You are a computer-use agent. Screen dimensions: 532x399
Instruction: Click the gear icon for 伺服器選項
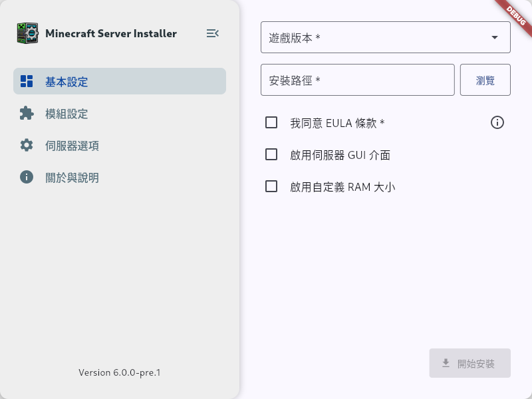(27, 145)
